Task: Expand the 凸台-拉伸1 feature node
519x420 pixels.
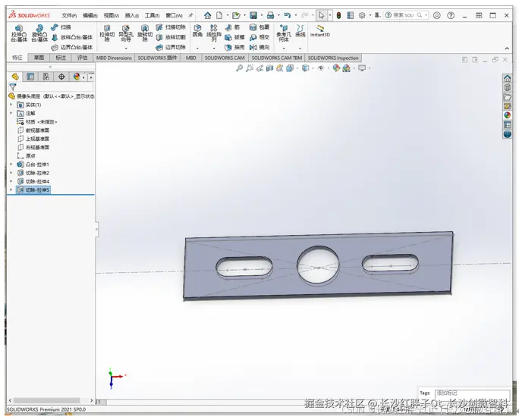Action: tap(11, 165)
